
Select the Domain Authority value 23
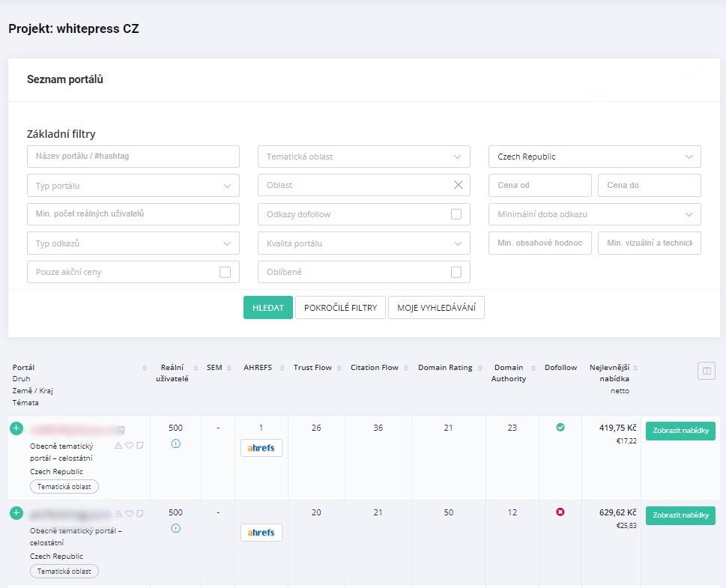512,428
